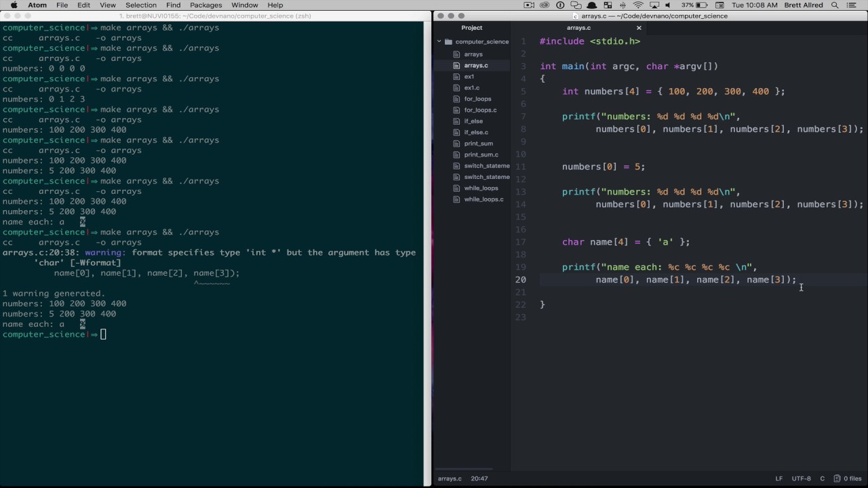Open the overlapping chat bubbles menu bar icon
868x488 pixels.
[576, 5]
